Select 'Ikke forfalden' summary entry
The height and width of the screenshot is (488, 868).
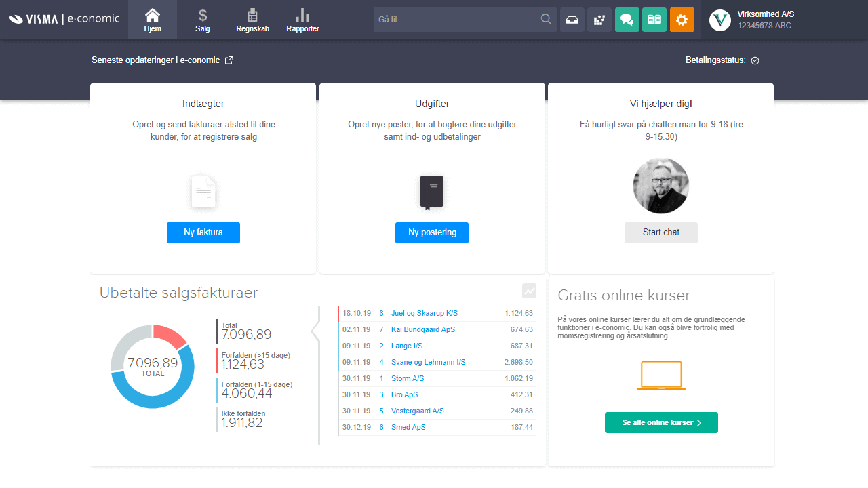[243, 419]
